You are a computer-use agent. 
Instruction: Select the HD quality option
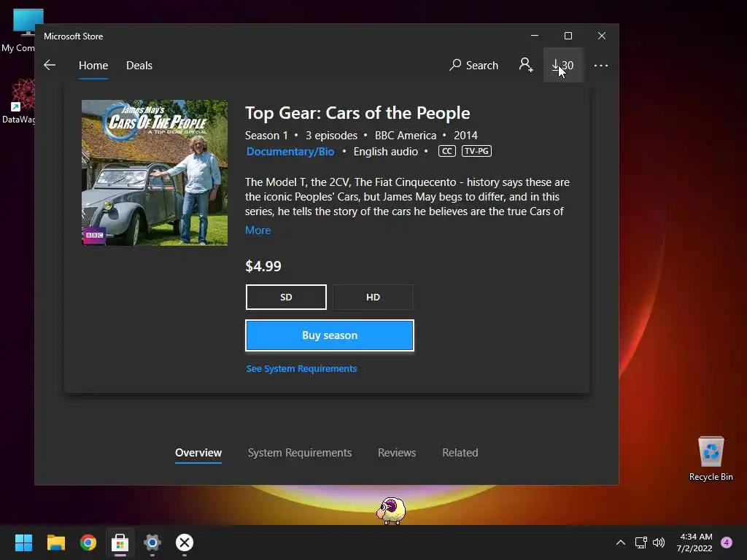click(x=373, y=297)
